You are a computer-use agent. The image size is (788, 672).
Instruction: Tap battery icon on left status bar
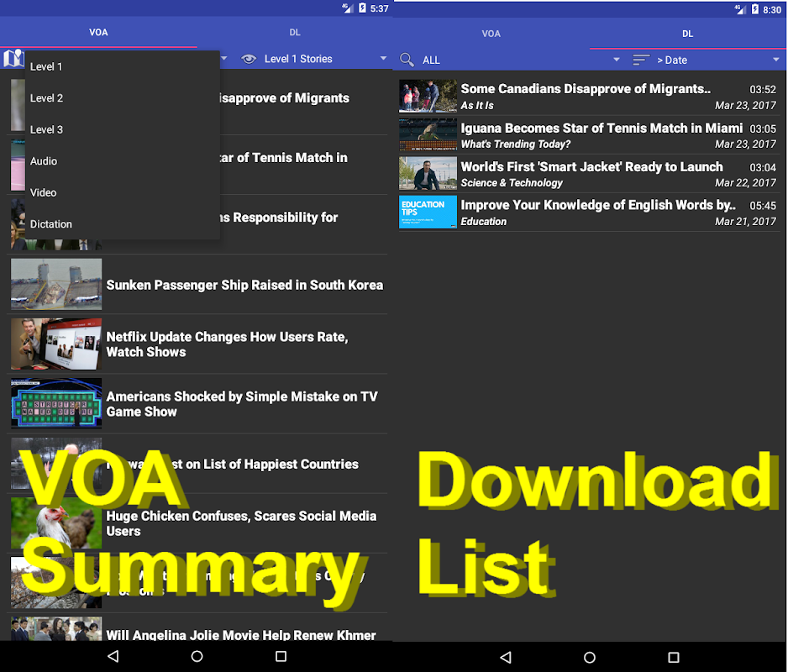362,8
